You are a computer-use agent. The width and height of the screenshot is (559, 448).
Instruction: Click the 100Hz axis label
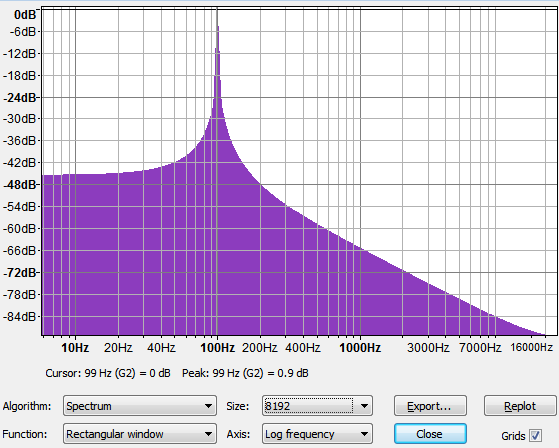point(217,347)
